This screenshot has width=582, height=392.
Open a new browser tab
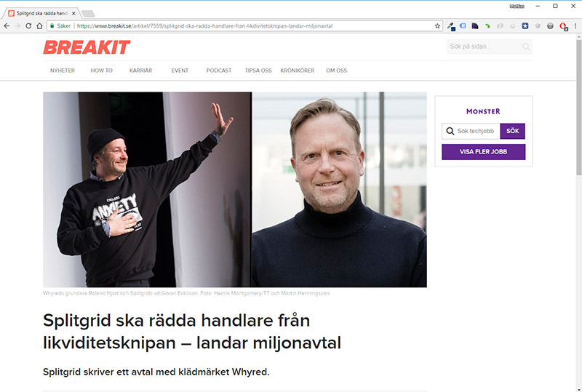pyautogui.click(x=88, y=14)
